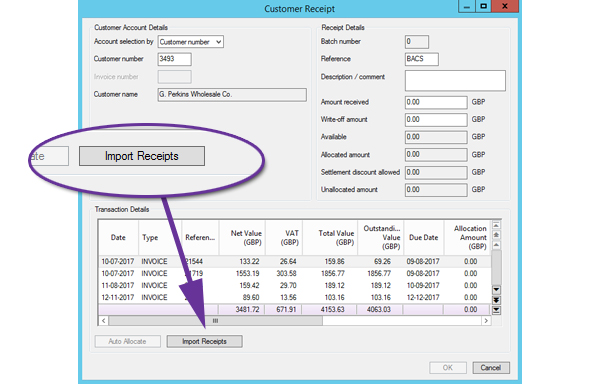Click the VAT (GBP) column header

pyautogui.click(x=284, y=238)
